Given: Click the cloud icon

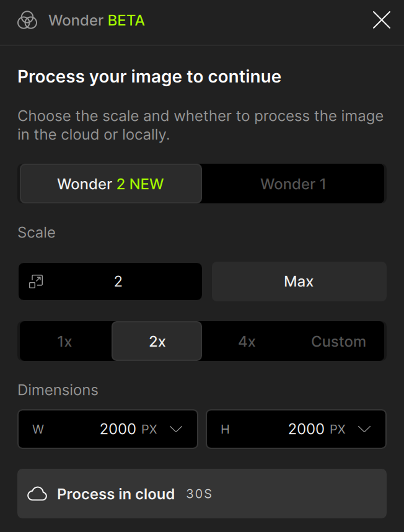Looking at the screenshot, I should [x=37, y=494].
